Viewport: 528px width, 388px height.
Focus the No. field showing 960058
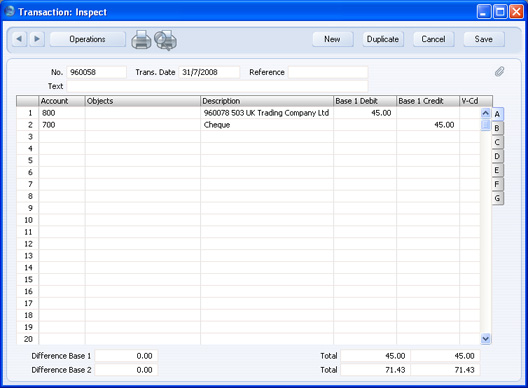pyautogui.click(x=97, y=72)
